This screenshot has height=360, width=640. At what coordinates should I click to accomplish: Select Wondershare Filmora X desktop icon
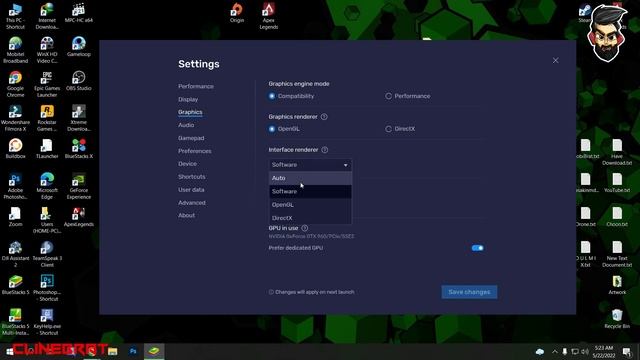pos(15,118)
